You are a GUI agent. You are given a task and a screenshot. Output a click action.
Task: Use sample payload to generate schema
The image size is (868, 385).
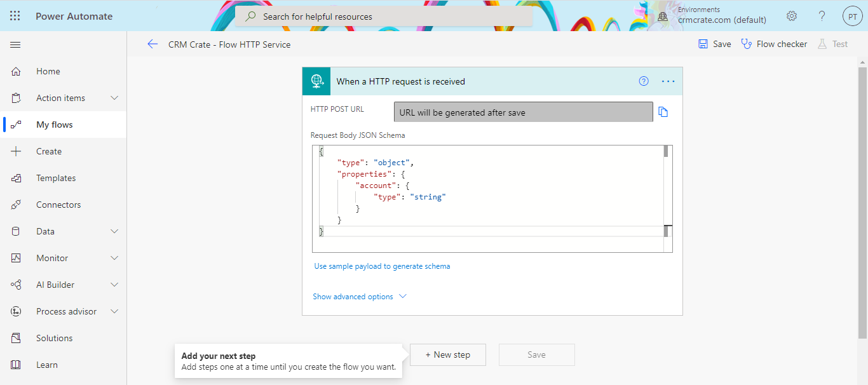[x=382, y=266]
